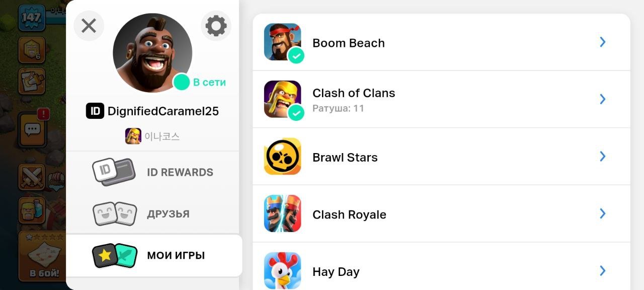
Task: Click the Boom Beach connected checkmark badge
Action: tap(296, 56)
